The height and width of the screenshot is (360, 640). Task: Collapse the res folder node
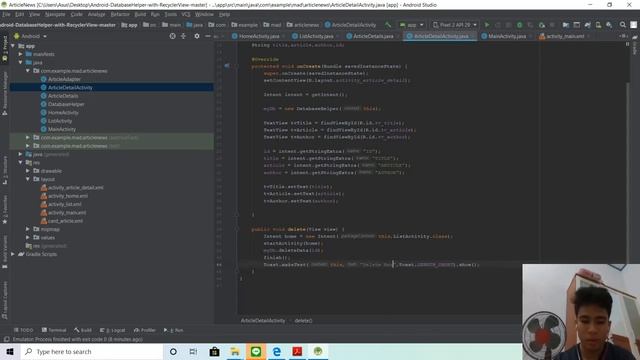point(20,162)
